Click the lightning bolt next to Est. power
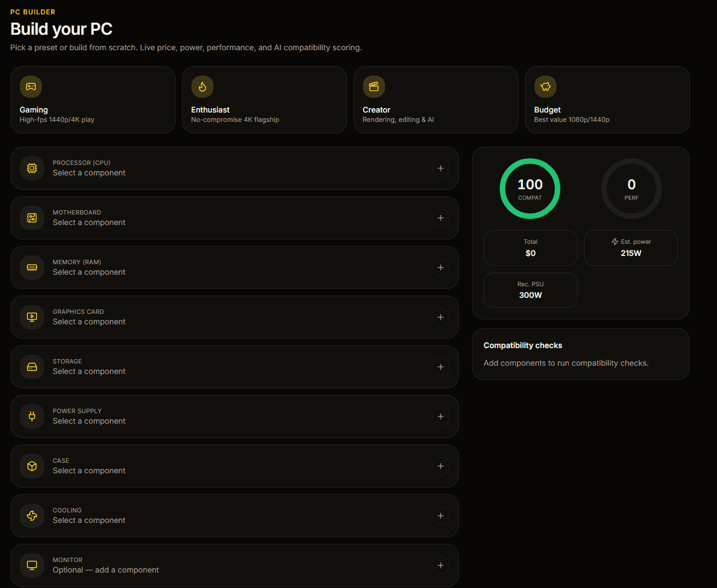Screen dimensions: 717x588 [615, 242]
